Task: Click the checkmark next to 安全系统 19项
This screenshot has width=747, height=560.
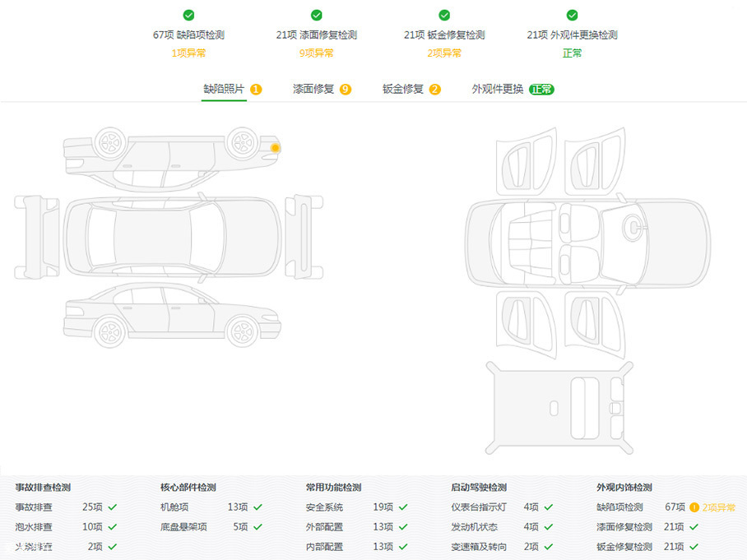Action: click(x=403, y=507)
